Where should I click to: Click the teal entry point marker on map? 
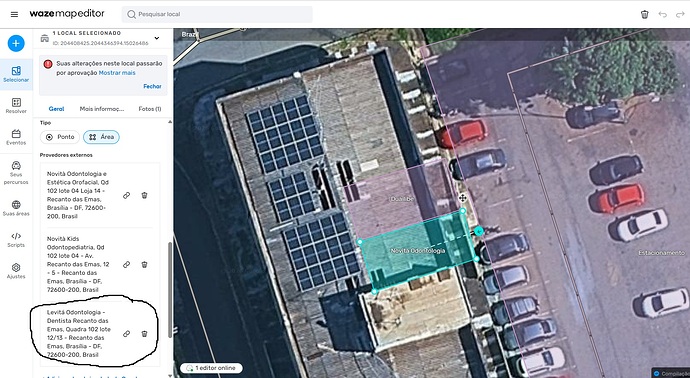coord(479,231)
